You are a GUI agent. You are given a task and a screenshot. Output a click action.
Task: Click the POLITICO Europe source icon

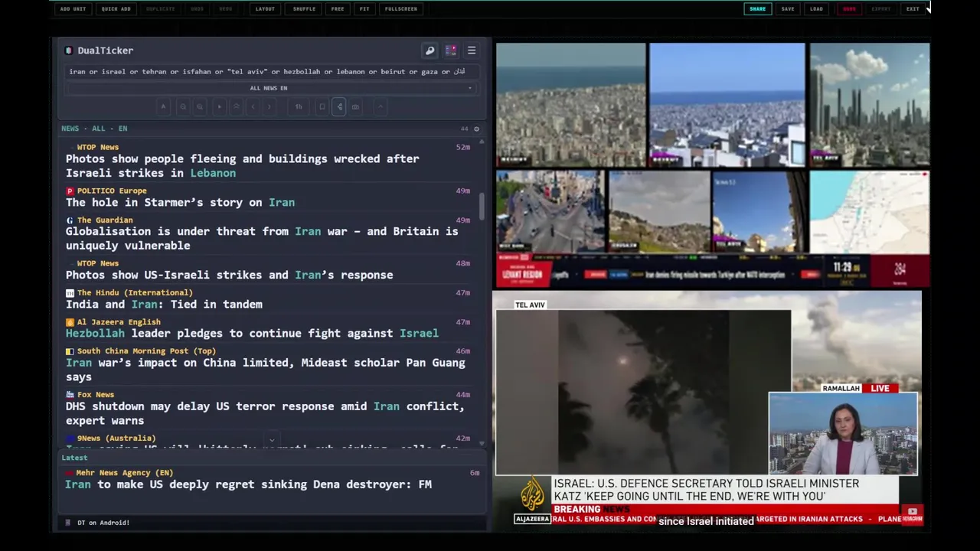(70, 191)
